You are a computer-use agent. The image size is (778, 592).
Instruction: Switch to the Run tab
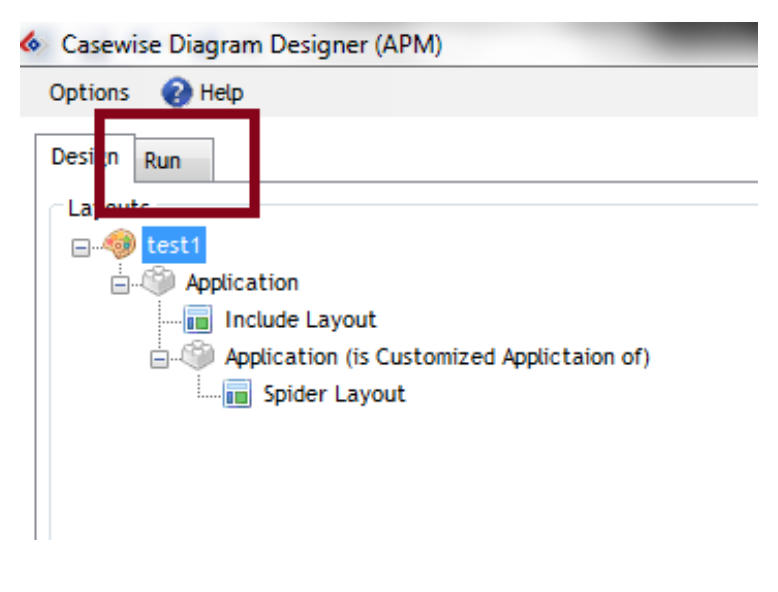pos(163,161)
